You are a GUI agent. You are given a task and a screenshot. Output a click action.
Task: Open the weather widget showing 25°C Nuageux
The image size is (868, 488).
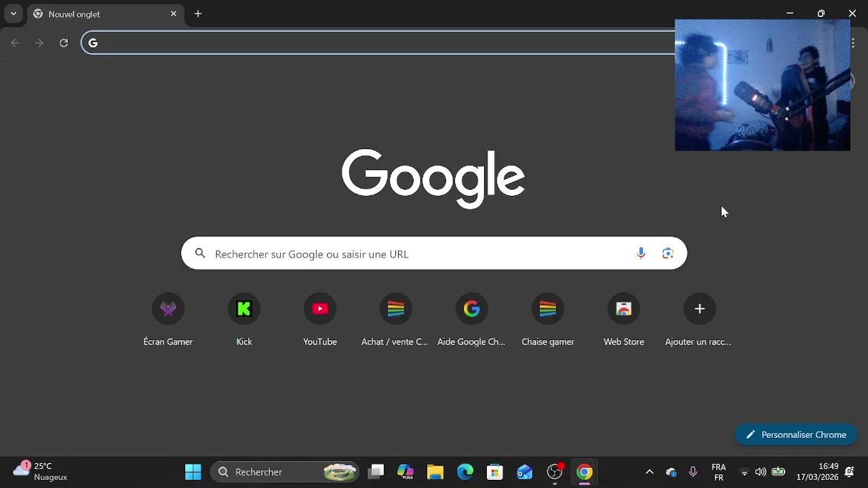(x=41, y=472)
